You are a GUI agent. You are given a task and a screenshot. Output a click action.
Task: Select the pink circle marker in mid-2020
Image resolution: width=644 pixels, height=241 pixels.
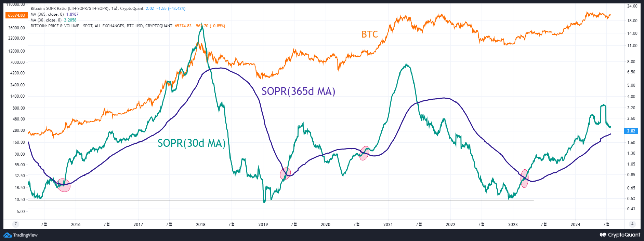click(365, 153)
